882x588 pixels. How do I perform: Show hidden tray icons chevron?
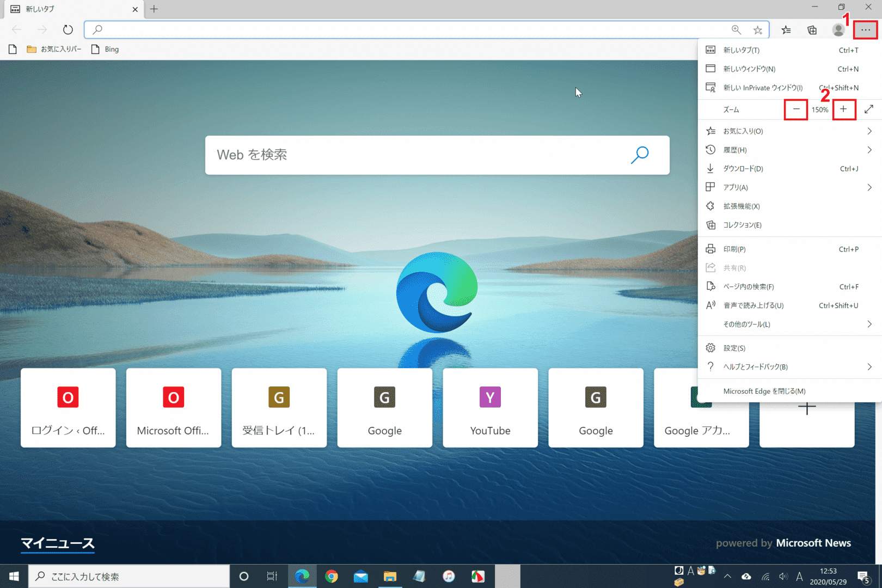point(727,577)
